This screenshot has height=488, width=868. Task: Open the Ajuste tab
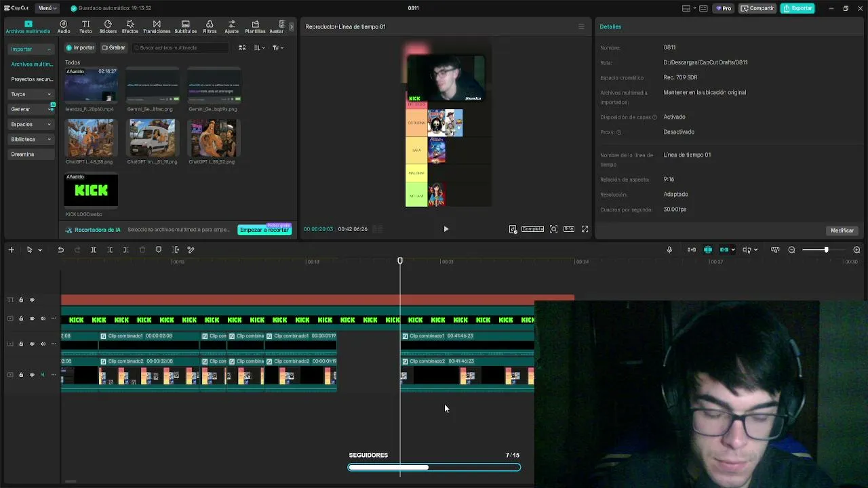[x=232, y=27]
